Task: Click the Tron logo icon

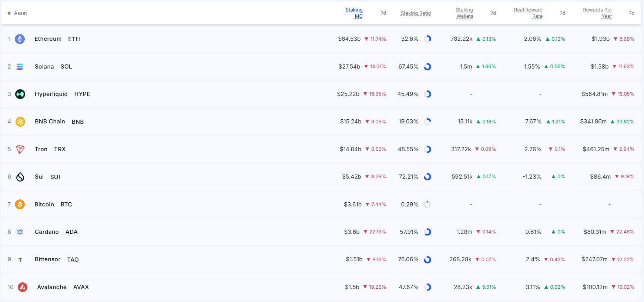Action: tap(20, 149)
